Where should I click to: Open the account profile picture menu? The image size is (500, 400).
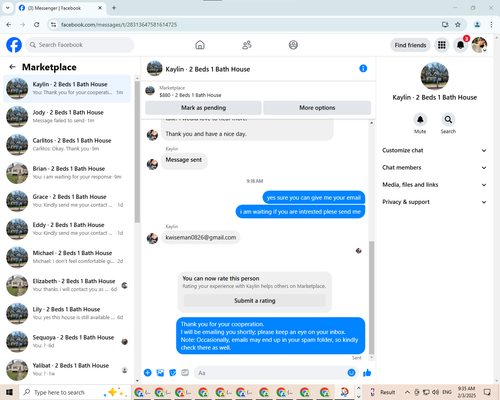click(x=479, y=45)
